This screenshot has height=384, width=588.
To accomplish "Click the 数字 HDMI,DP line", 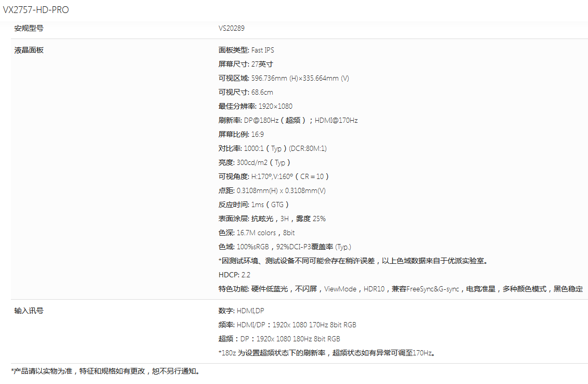I will point(241,311).
